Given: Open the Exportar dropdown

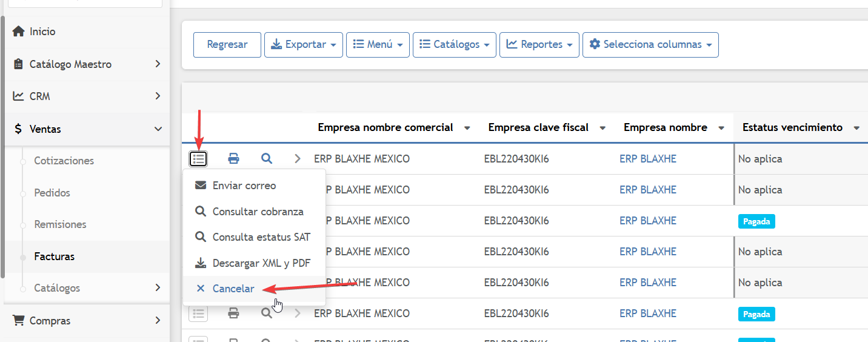Looking at the screenshot, I should (304, 45).
